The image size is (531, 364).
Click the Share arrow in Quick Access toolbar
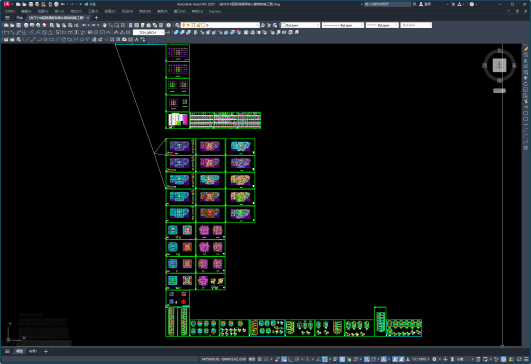click(x=86, y=4)
